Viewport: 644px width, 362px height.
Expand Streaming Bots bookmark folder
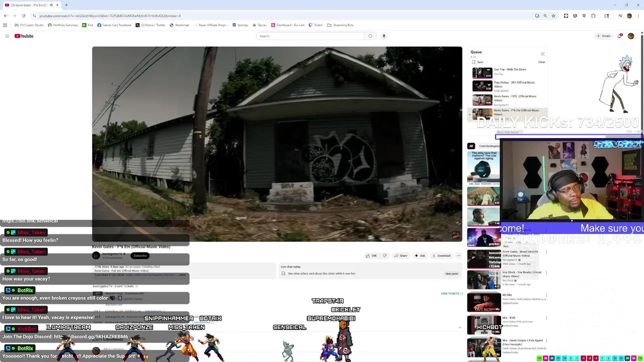tap(340, 25)
